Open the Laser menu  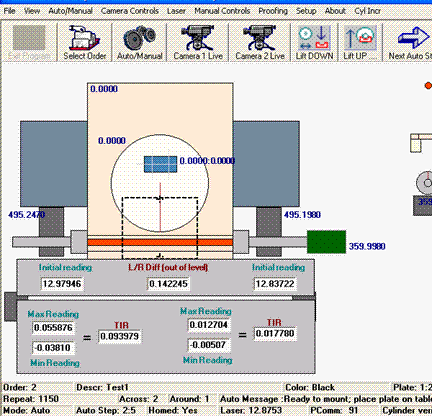(x=176, y=11)
